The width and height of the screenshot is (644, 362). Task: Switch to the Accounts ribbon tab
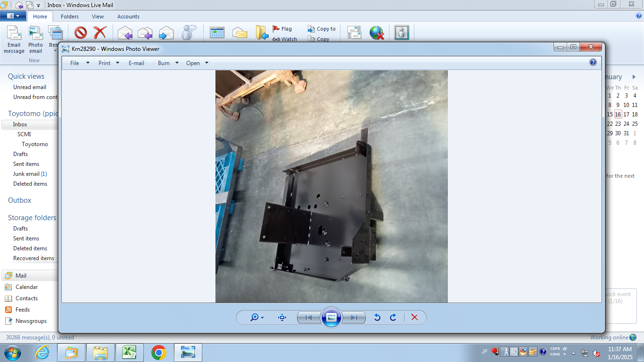(128, 16)
